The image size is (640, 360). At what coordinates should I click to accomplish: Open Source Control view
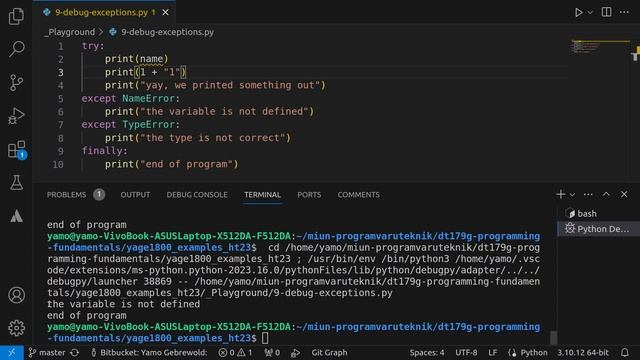coord(16,82)
